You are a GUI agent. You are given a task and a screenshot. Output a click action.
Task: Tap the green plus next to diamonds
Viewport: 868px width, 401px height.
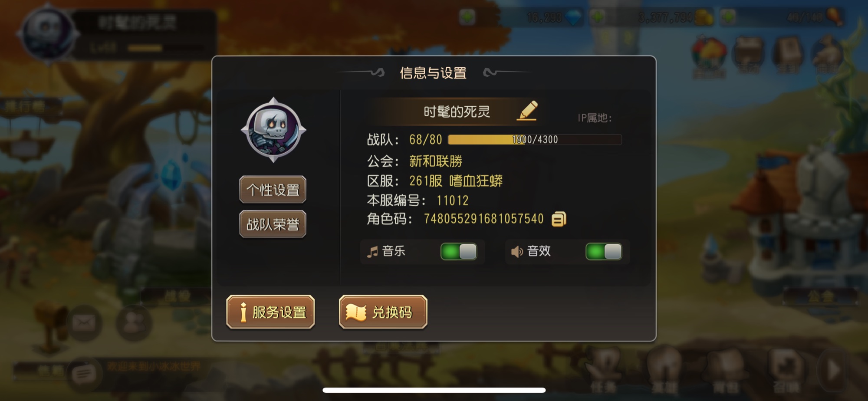(467, 17)
